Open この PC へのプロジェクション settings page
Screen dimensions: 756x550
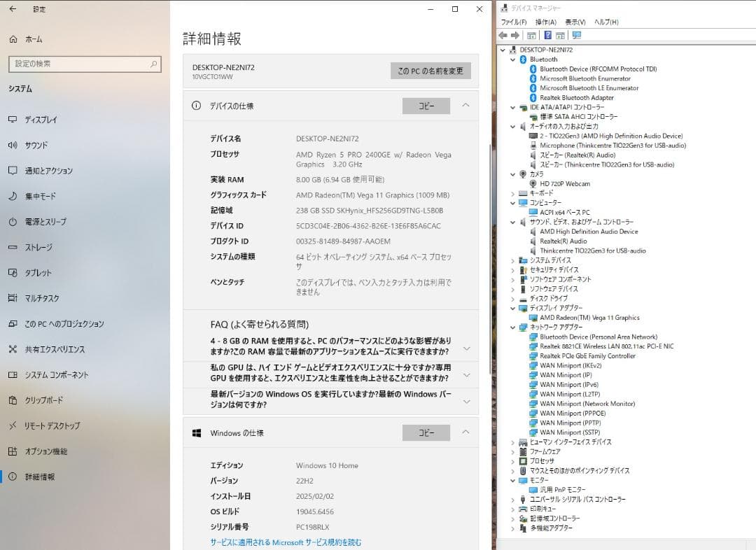click(x=85, y=323)
